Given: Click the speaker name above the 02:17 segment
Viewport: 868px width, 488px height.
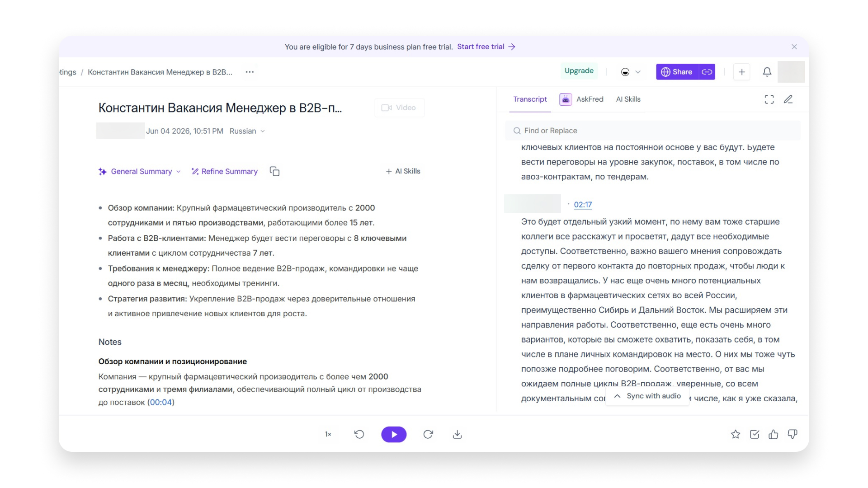Looking at the screenshot, I should point(533,204).
